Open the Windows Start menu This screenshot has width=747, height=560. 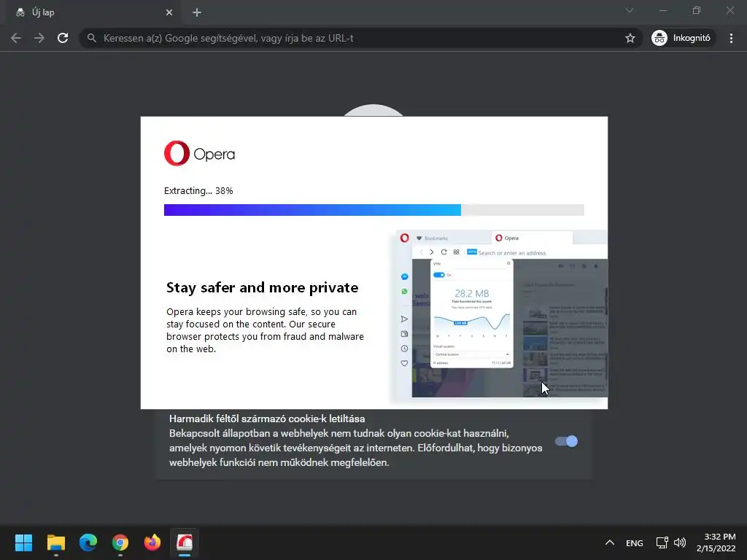coord(23,542)
